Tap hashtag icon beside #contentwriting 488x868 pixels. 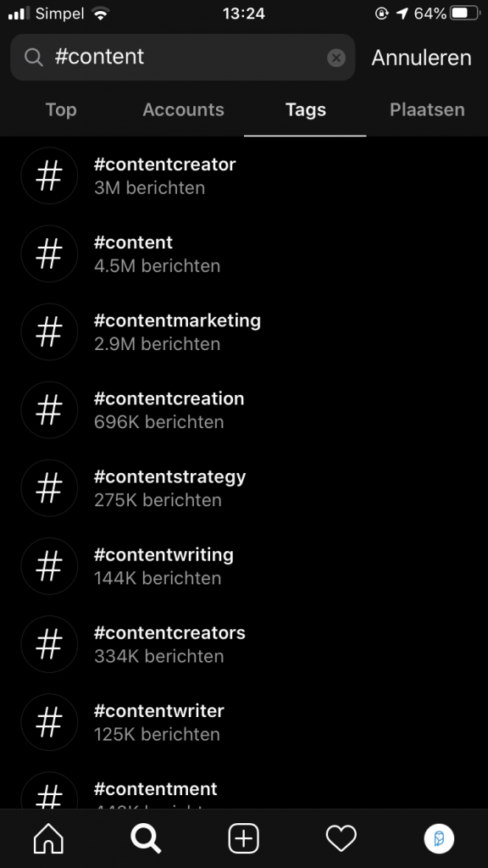49,565
